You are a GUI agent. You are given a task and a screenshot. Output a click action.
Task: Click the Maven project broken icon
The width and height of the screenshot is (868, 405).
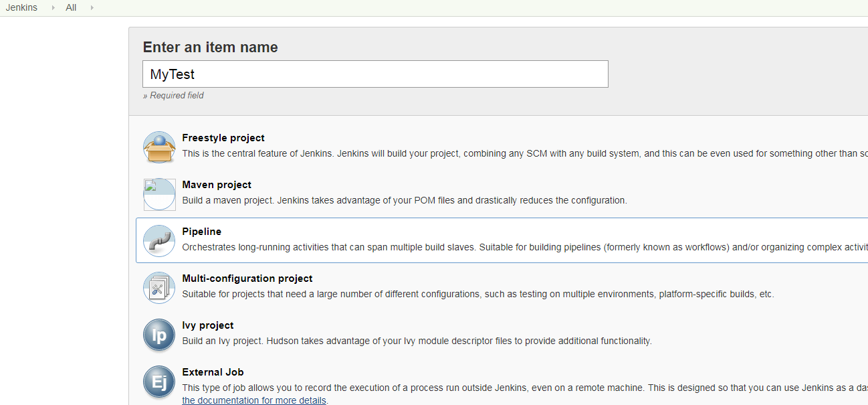[159, 194]
